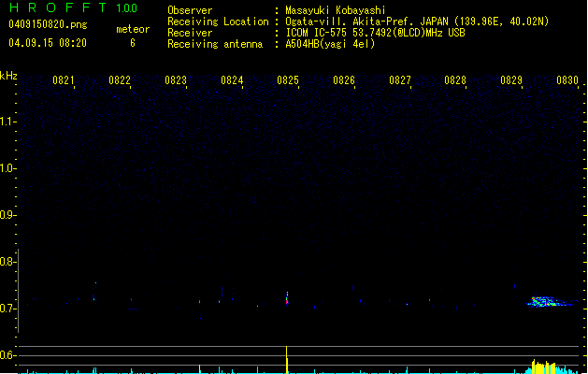The height and width of the screenshot is (374, 588).
Task: Click the small yellow intensity spike near 0823
Action: (199, 369)
